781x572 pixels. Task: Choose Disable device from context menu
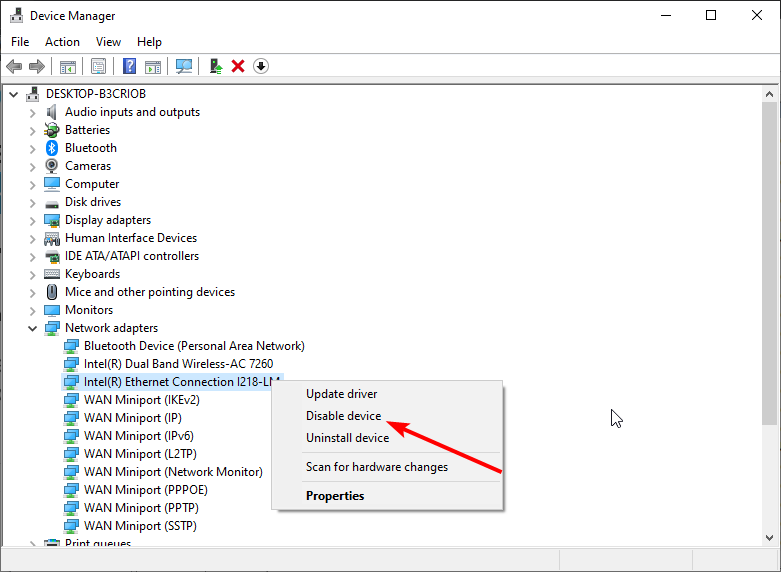click(387, 416)
